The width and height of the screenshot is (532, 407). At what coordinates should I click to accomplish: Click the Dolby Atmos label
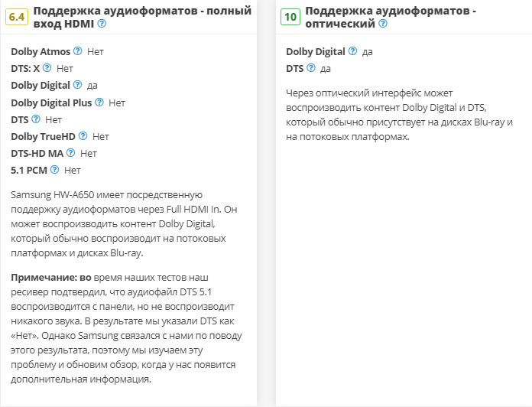click(x=40, y=51)
